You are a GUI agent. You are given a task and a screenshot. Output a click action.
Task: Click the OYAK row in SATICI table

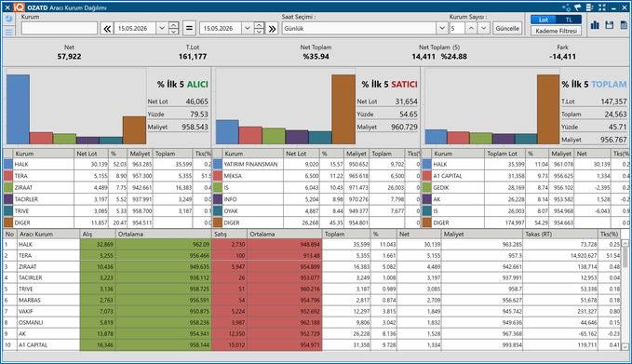(x=316, y=210)
